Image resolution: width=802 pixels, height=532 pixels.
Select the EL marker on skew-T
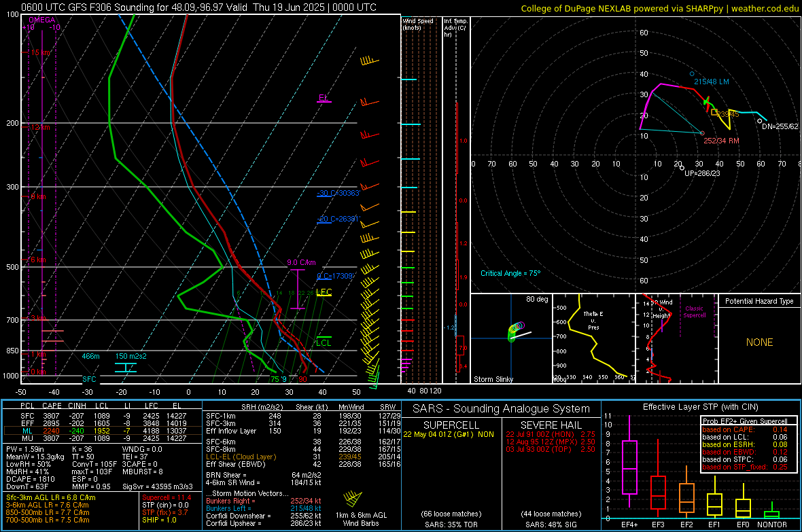(324, 97)
